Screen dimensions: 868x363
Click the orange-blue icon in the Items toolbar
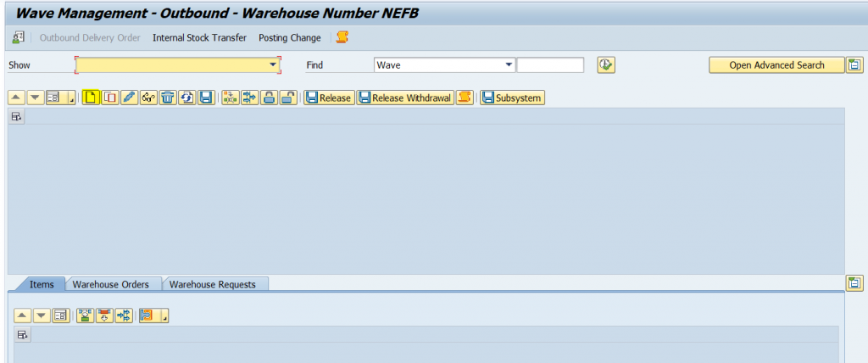click(147, 316)
